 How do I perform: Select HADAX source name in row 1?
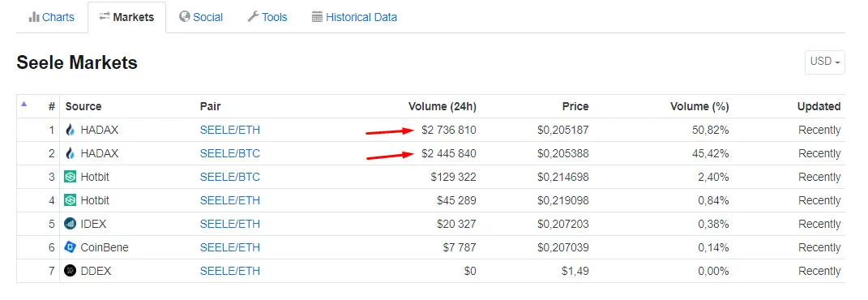click(100, 131)
